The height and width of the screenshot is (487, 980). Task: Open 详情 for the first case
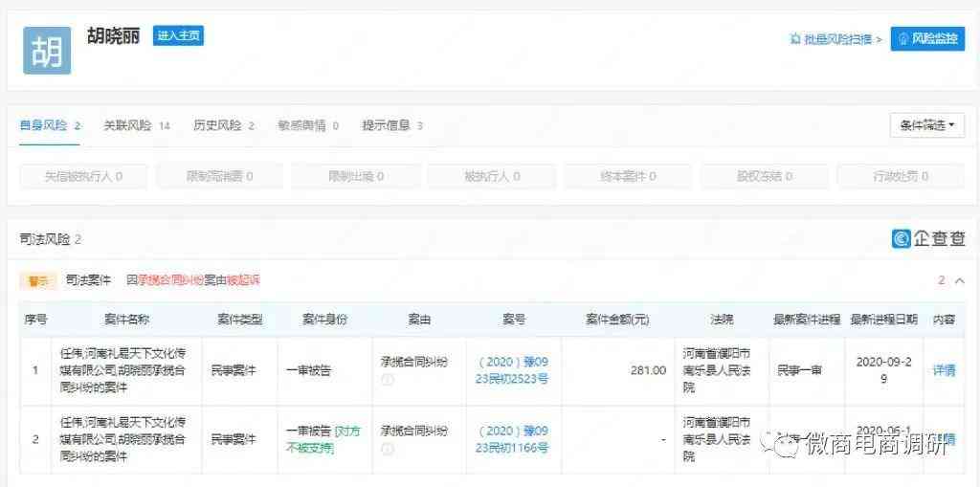(943, 370)
